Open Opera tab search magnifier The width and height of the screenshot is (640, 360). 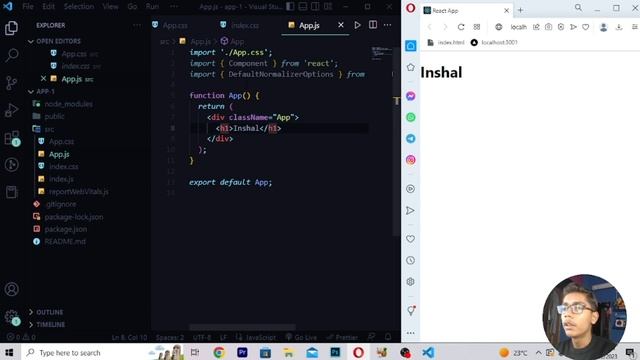[578, 8]
